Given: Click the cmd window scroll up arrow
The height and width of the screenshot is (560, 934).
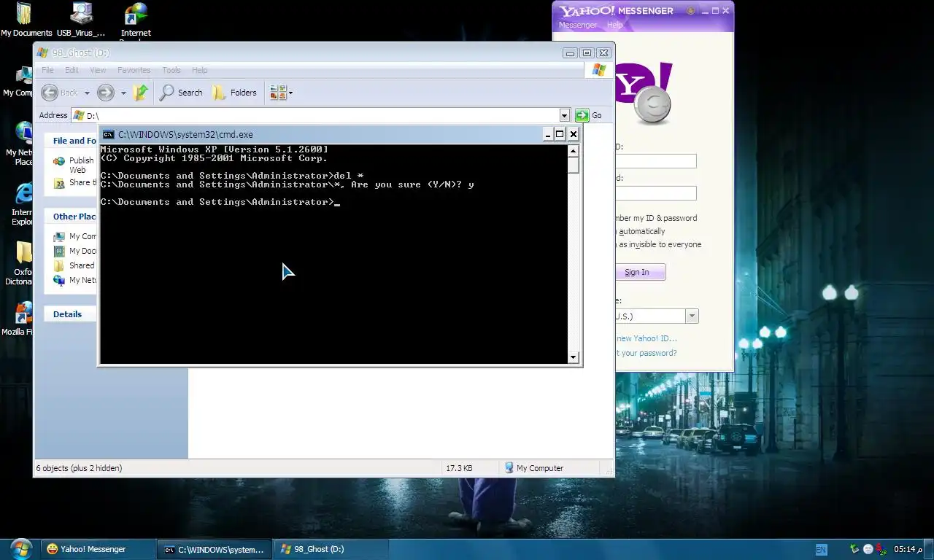Looking at the screenshot, I should (x=573, y=151).
